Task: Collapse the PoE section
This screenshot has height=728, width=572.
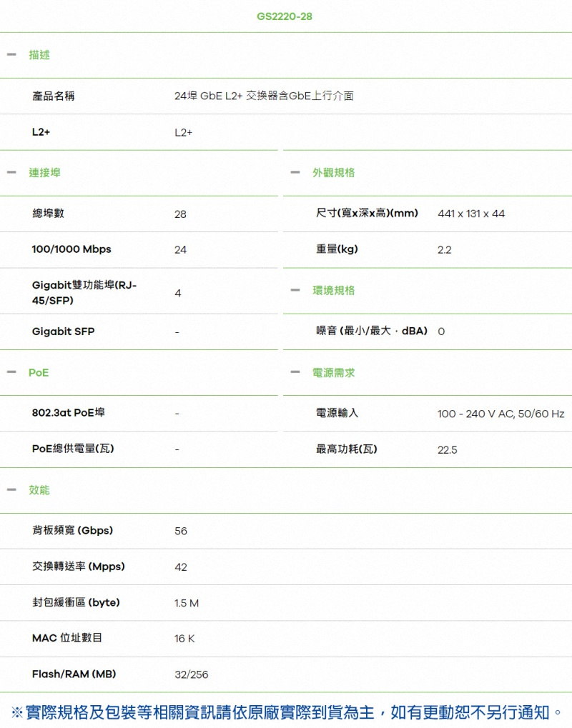Action: point(11,372)
